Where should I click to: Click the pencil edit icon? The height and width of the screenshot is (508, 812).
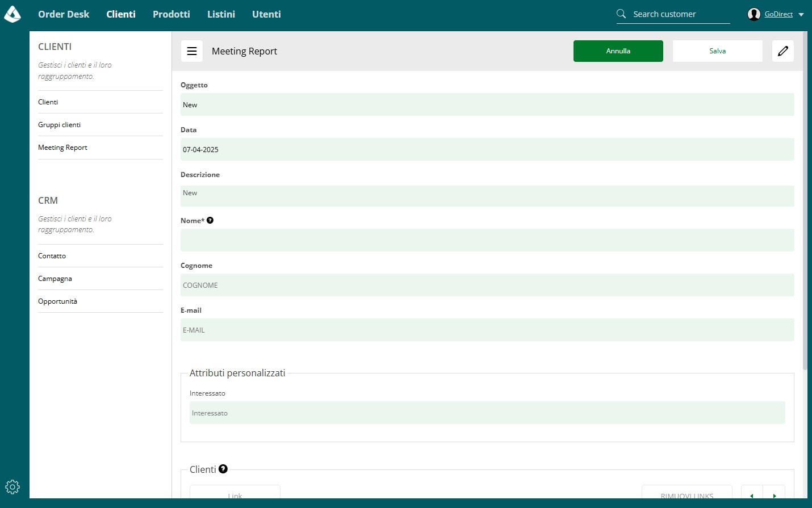click(x=783, y=51)
